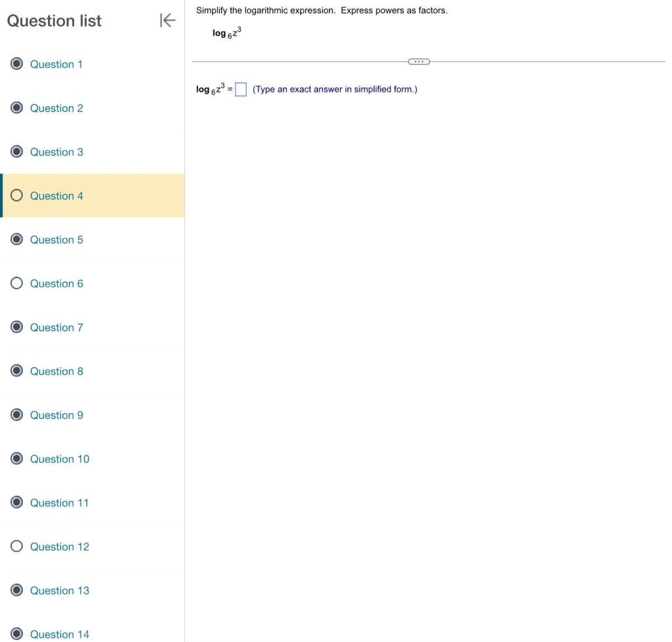Select the filled status circle beside Question 1
The height and width of the screenshot is (642, 672).
[16, 64]
